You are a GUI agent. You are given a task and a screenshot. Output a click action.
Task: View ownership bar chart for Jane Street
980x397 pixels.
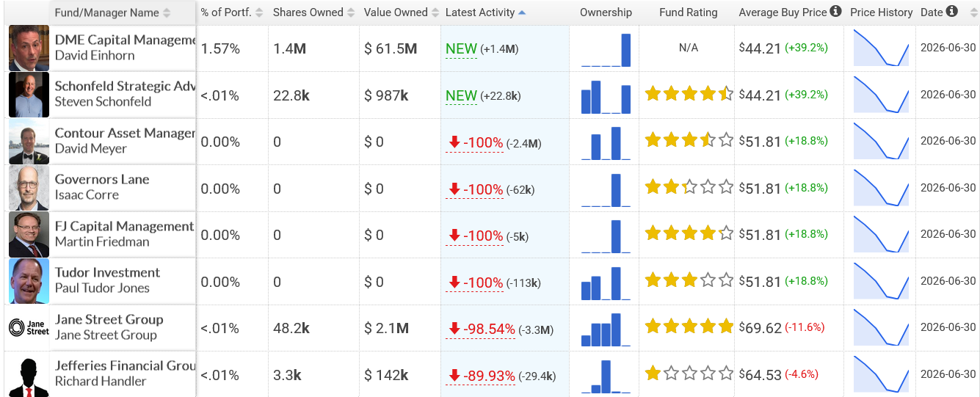[606, 329]
